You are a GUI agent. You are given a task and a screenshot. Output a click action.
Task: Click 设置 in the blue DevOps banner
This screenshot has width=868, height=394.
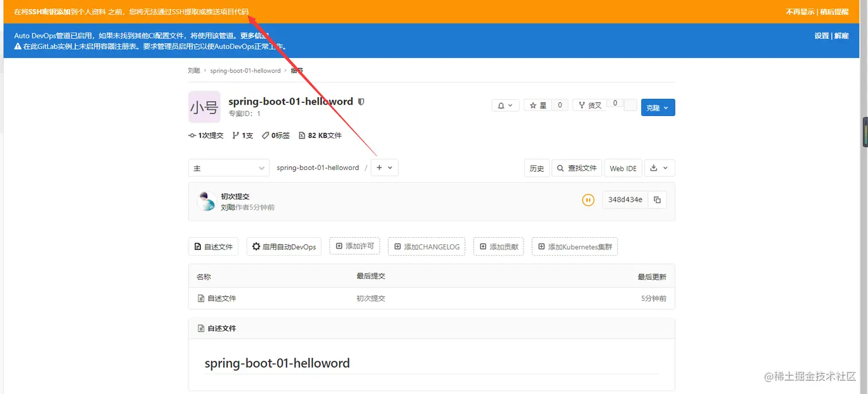pyautogui.click(x=821, y=36)
